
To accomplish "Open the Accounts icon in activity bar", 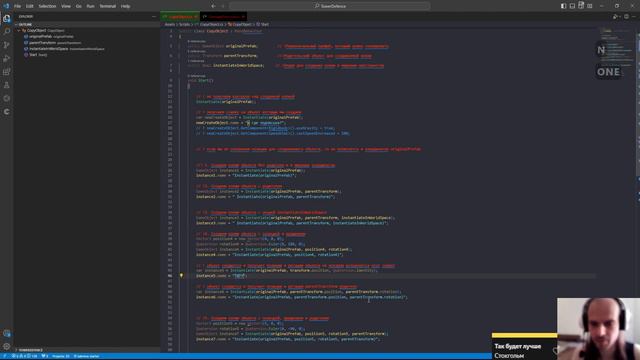I will pyautogui.click(x=7, y=333).
